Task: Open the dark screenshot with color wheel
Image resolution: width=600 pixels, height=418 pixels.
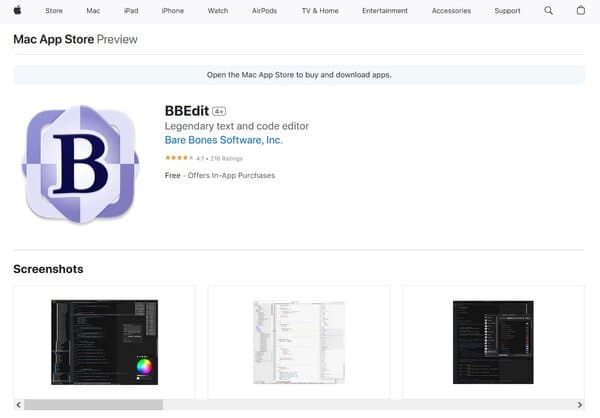Action: [104, 342]
